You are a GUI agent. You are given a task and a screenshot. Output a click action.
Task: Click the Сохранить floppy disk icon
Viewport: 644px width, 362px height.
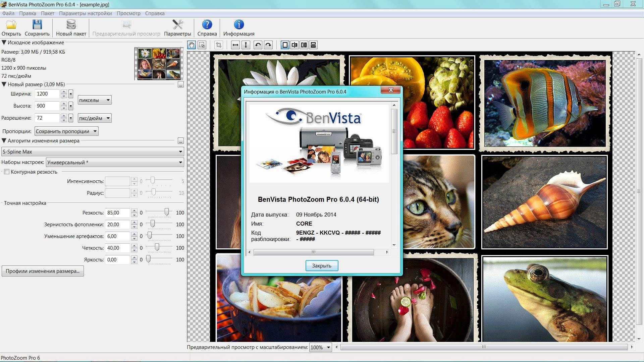point(37,25)
